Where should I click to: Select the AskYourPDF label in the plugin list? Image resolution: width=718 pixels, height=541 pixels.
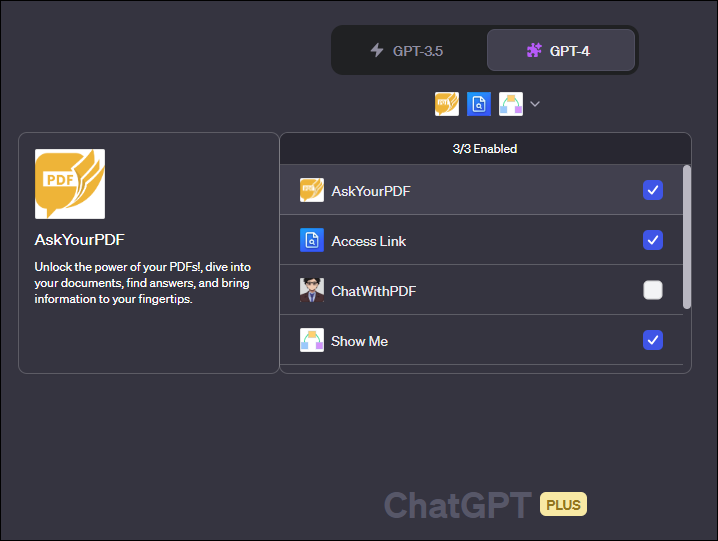[371, 191]
